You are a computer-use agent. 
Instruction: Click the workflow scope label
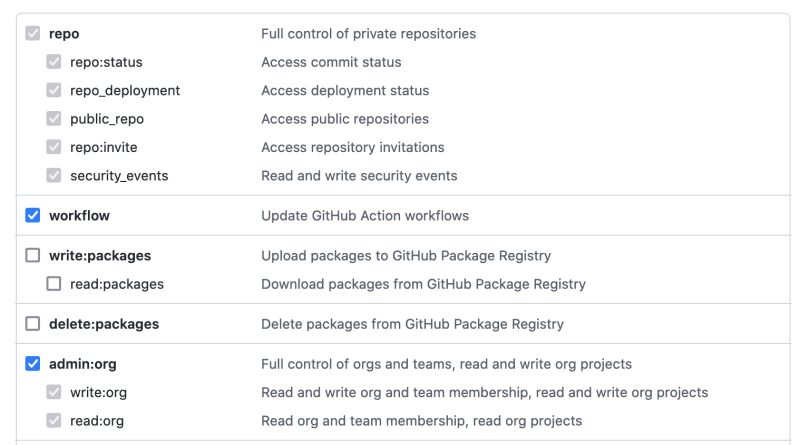(x=79, y=215)
